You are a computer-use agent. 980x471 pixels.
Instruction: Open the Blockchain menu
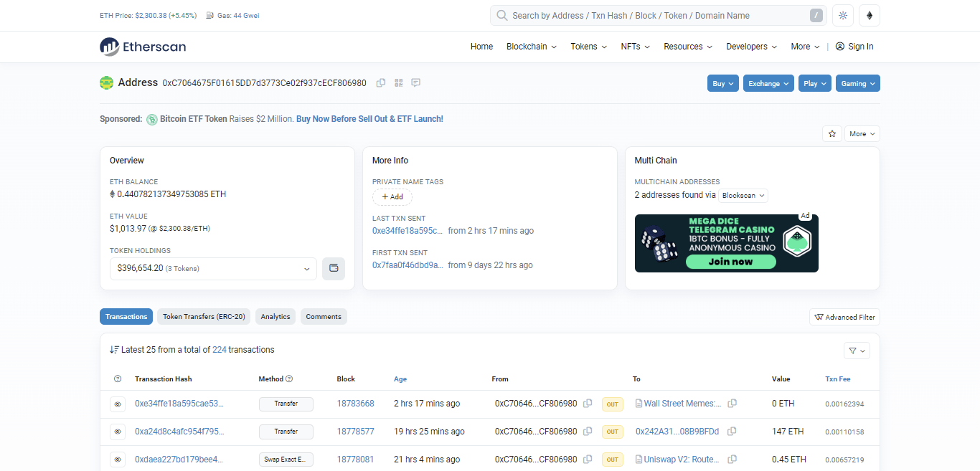(531, 47)
